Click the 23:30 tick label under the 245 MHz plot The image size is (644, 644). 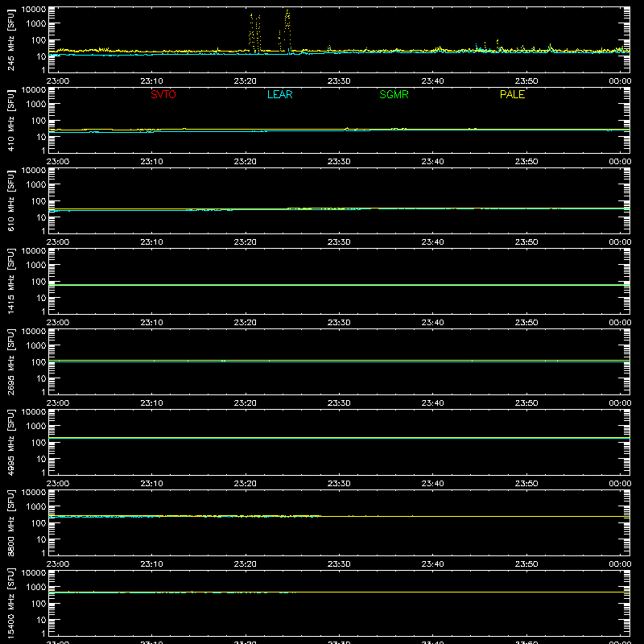click(x=339, y=81)
